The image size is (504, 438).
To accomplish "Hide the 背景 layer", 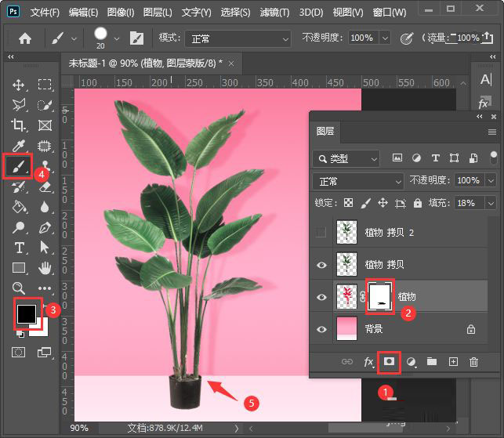I will [321, 330].
